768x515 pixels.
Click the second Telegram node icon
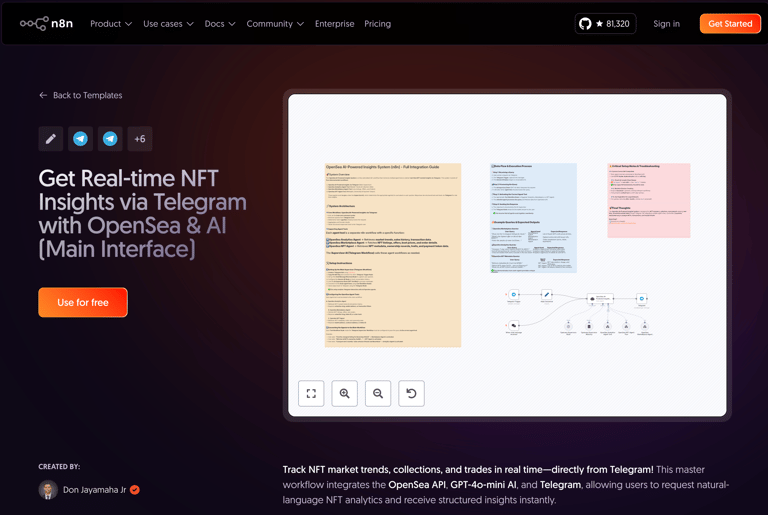tap(110, 139)
